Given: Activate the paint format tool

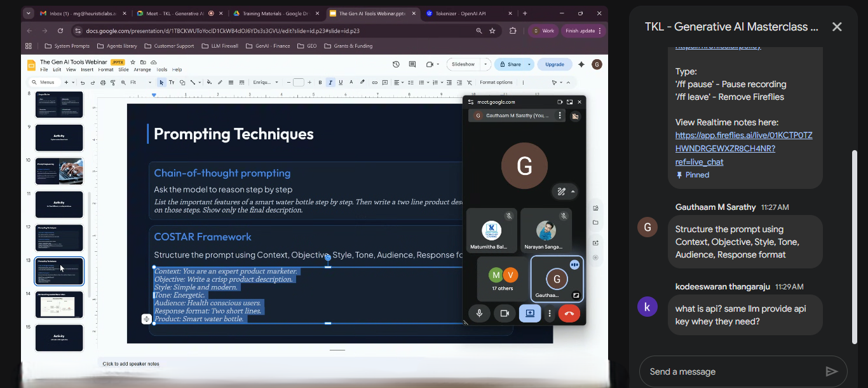Looking at the screenshot, I should [x=112, y=83].
